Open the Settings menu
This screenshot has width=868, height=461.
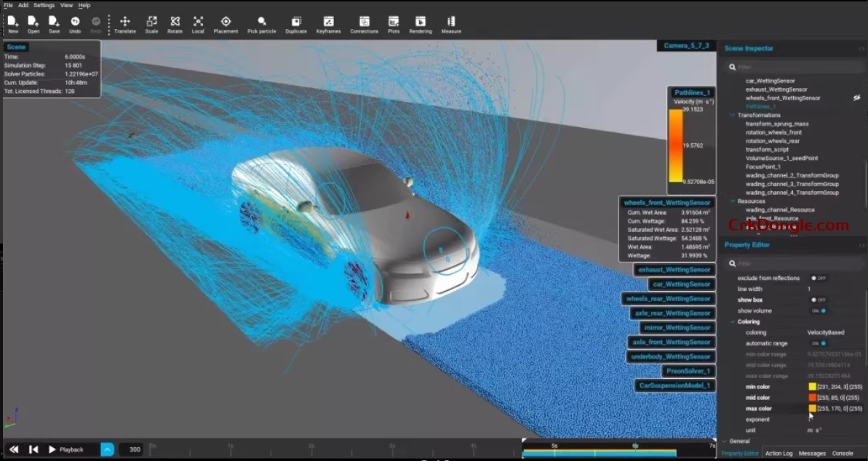[44, 4]
